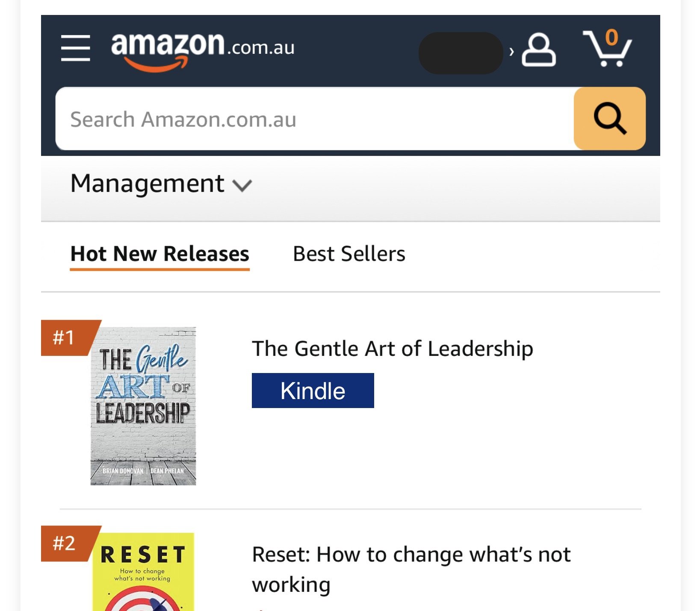700x611 pixels.
Task: Click the chevron next to Management
Action: click(x=242, y=185)
